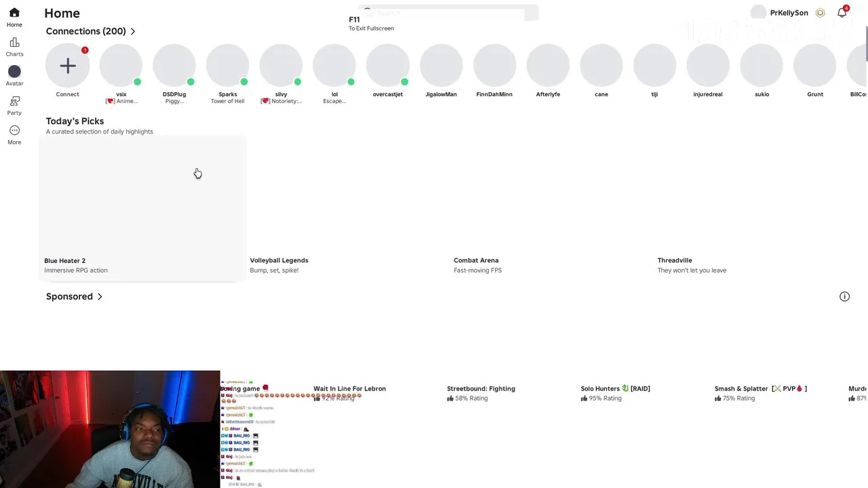Open the Volleyball Legends title
This screenshot has width=868, height=488.
coord(279,260)
